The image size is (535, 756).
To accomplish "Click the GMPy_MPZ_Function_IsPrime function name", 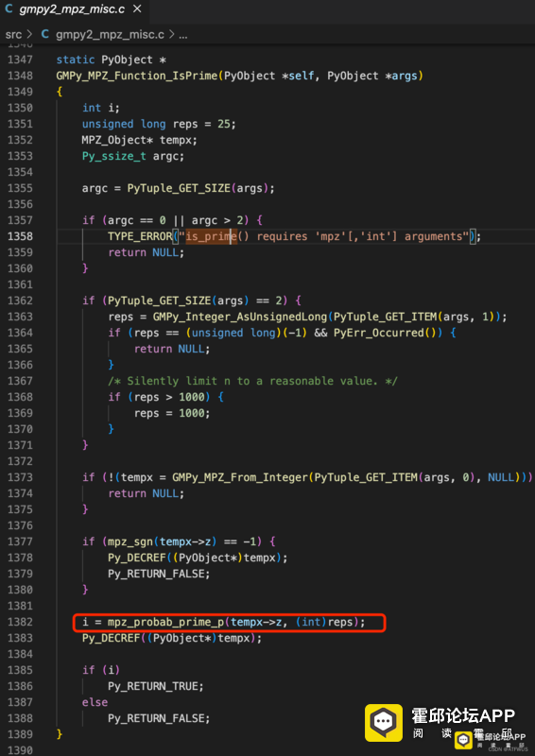I will coord(137,76).
